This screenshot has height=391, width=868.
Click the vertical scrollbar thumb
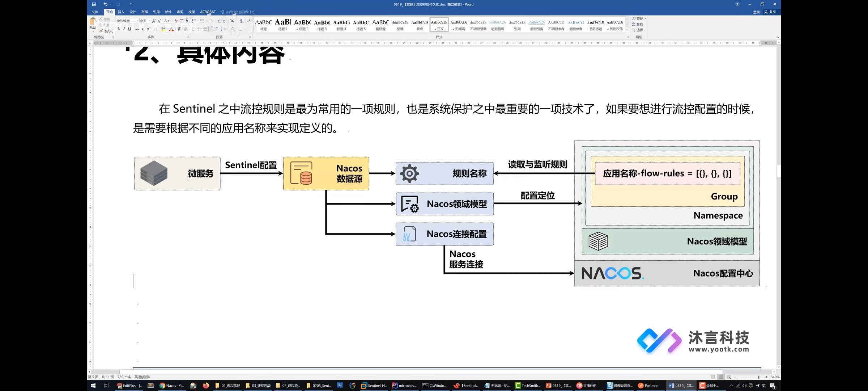pyautogui.click(x=779, y=171)
